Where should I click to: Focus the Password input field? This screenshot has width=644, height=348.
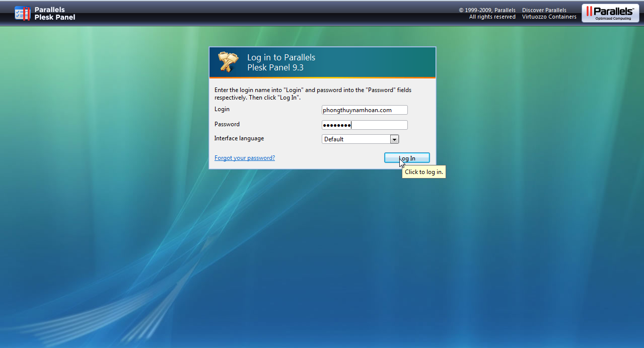coord(365,125)
